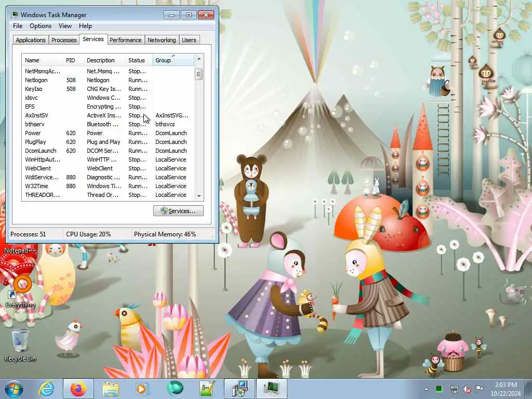Click the services list scroll-down arrow
532x399 pixels.
[x=199, y=196]
